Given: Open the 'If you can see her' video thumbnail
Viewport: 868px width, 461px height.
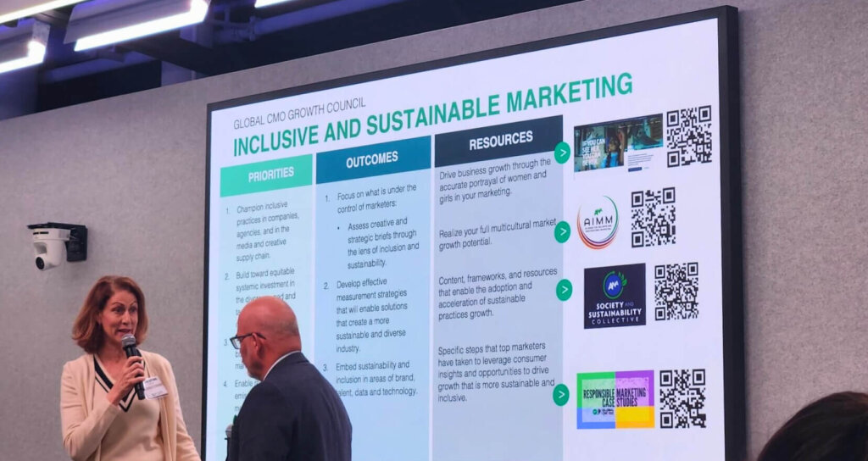Looking at the screenshot, I should tap(618, 143).
